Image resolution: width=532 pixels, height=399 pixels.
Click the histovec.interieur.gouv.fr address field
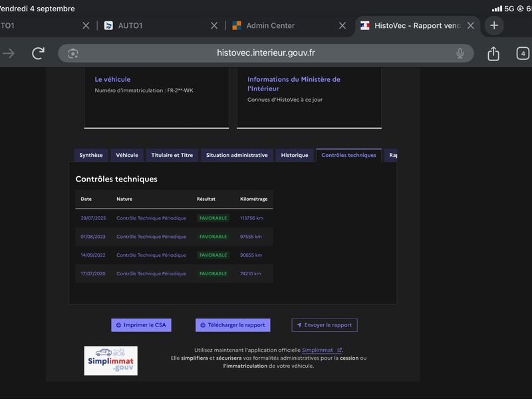point(265,53)
